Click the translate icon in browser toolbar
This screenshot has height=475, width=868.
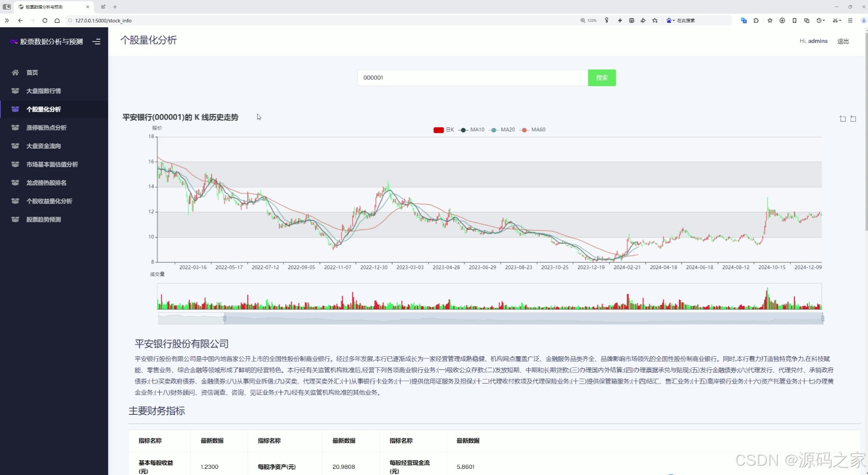point(744,20)
